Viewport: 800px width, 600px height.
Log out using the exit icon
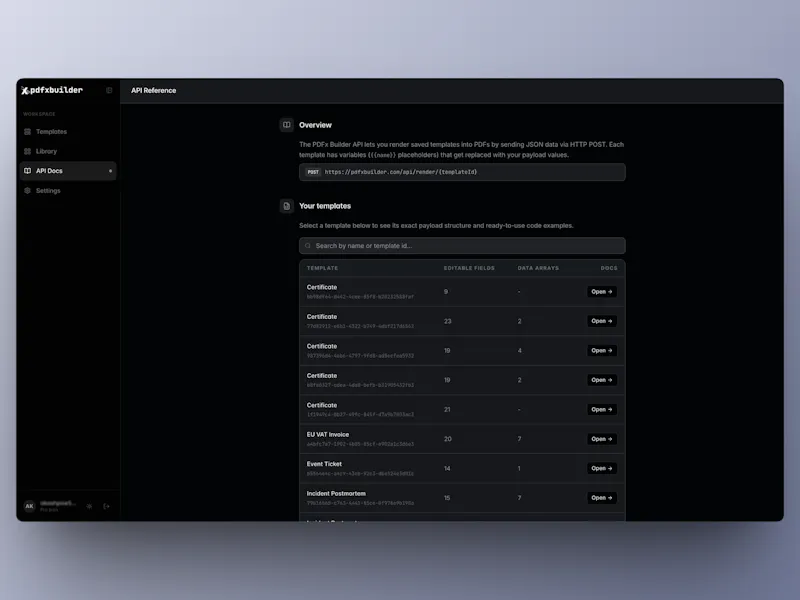(x=106, y=507)
